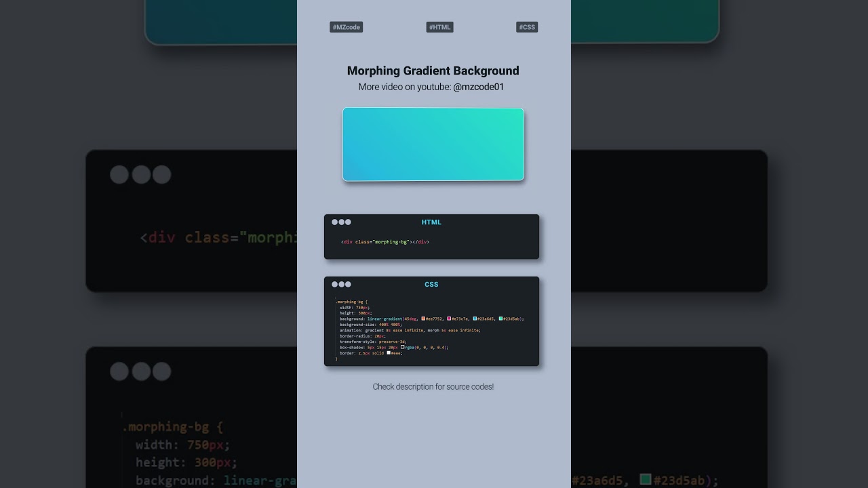Select the animation: gradient 8s ease line
This screenshot has height=488, width=868.
pyautogui.click(x=410, y=330)
